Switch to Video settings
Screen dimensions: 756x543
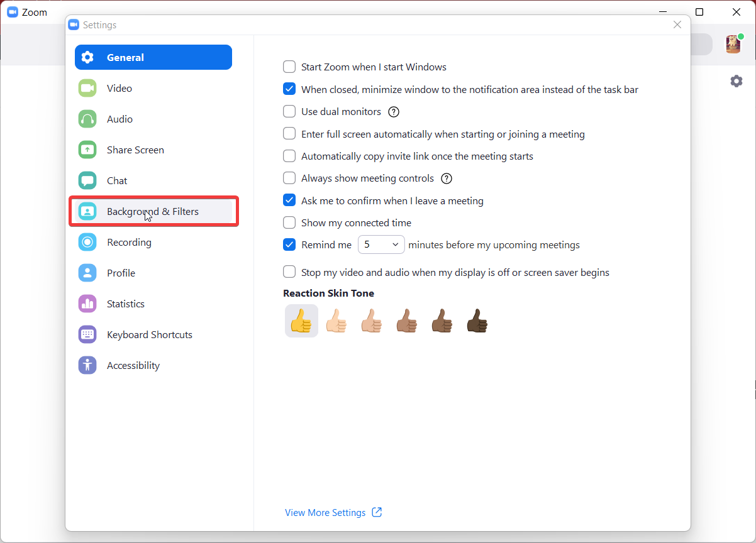coord(153,88)
